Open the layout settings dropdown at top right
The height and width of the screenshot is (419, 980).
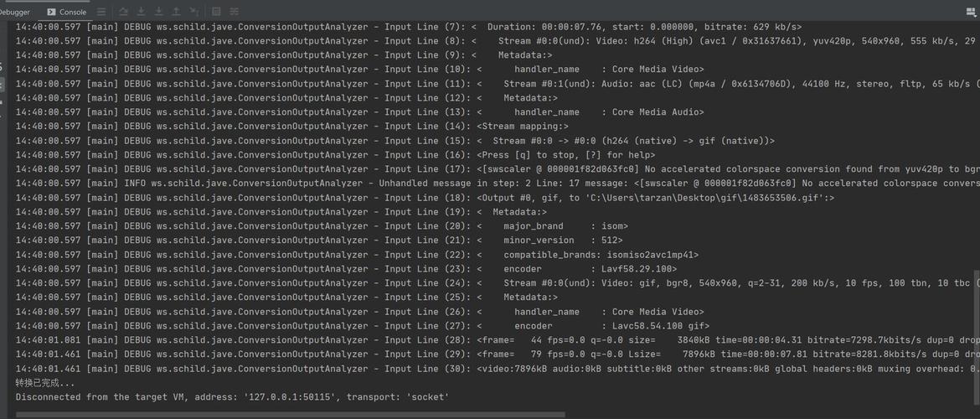click(972, 12)
